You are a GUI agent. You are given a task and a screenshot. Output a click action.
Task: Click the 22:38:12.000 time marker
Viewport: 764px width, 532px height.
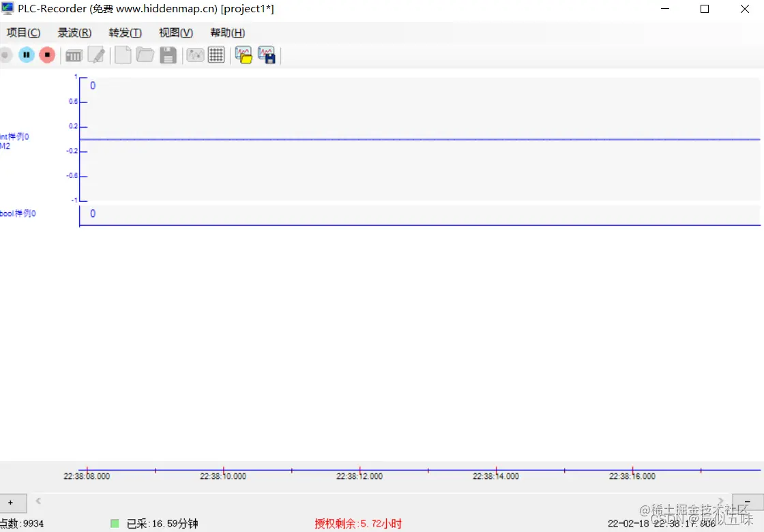[359, 476]
